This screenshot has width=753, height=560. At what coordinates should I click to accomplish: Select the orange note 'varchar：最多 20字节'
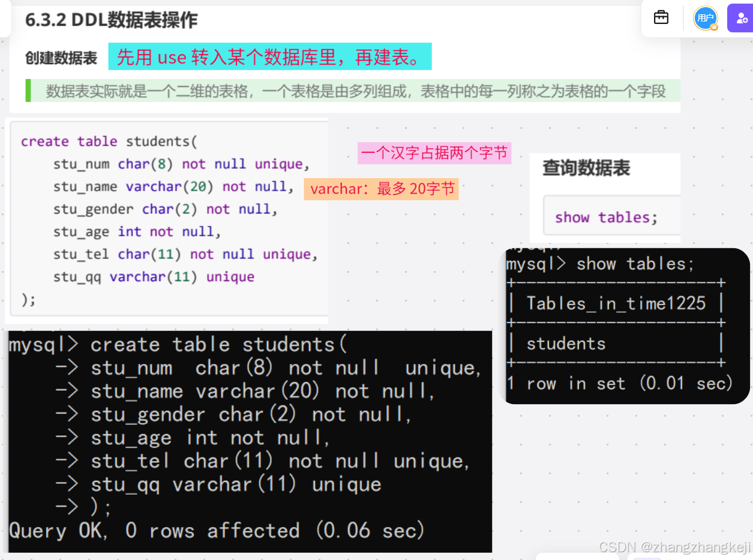click(x=381, y=189)
